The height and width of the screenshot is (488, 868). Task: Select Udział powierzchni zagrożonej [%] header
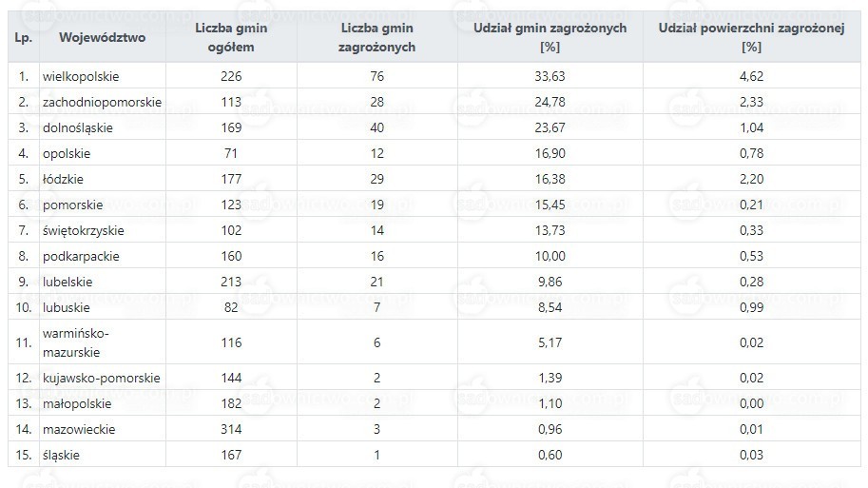752,38
